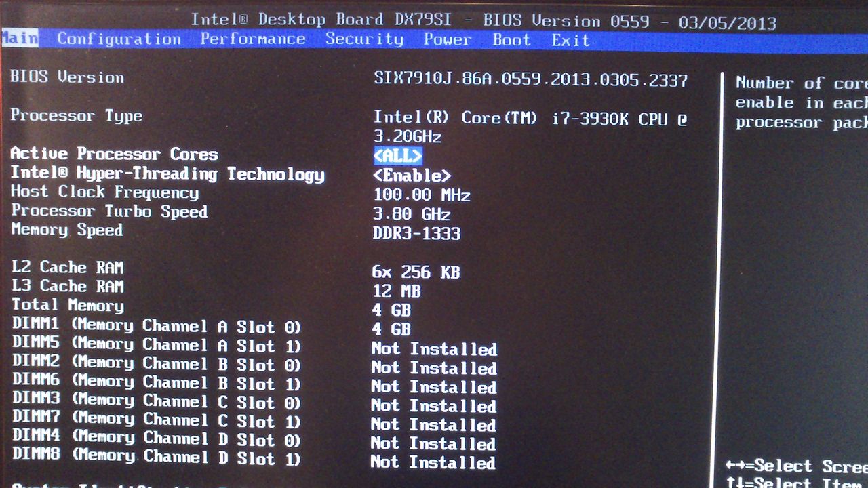
Task: Click DIMM6 Memory Channel B Slot 1 row
Action: (x=157, y=383)
